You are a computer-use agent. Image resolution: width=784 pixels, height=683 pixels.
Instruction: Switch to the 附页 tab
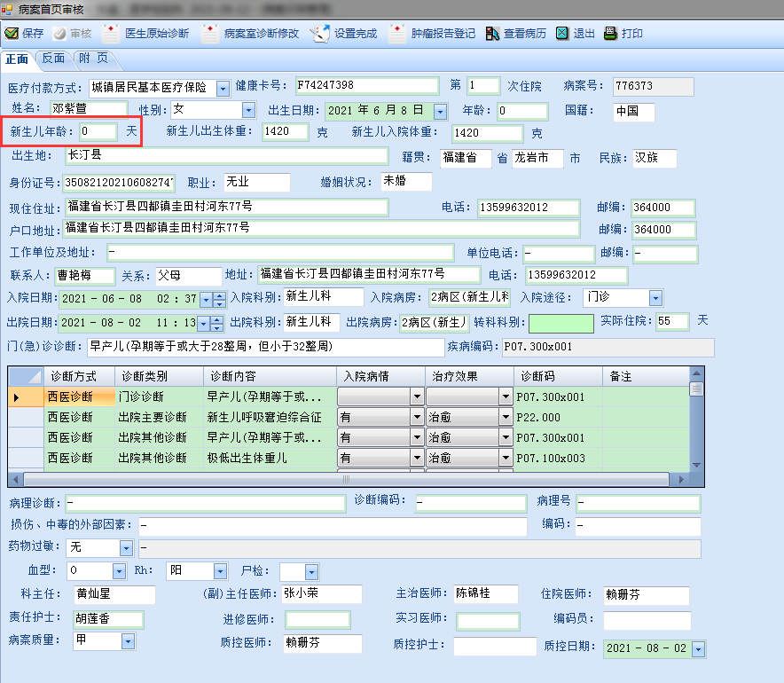click(93, 59)
